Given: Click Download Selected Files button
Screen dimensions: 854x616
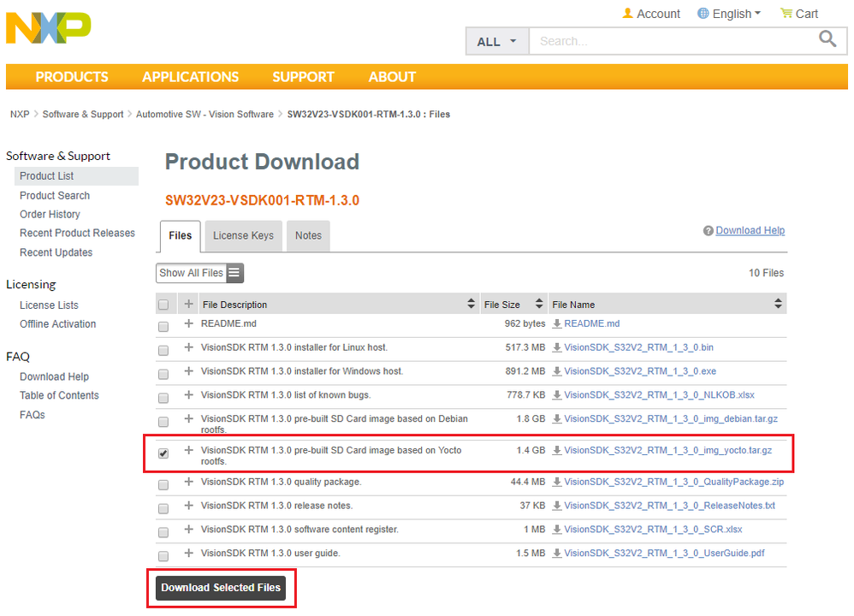Looking at the screenshot, I should tap(221, 588).
